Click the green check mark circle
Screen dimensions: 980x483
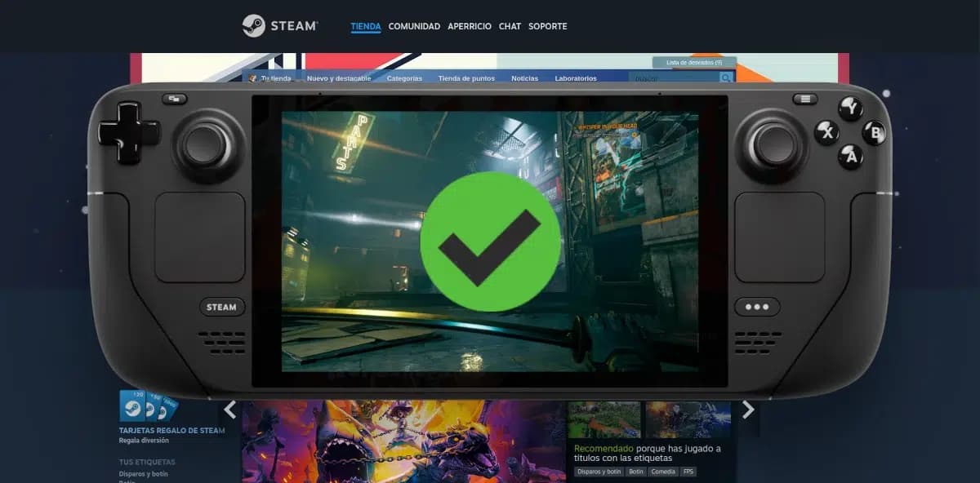[x=490, y=241]
